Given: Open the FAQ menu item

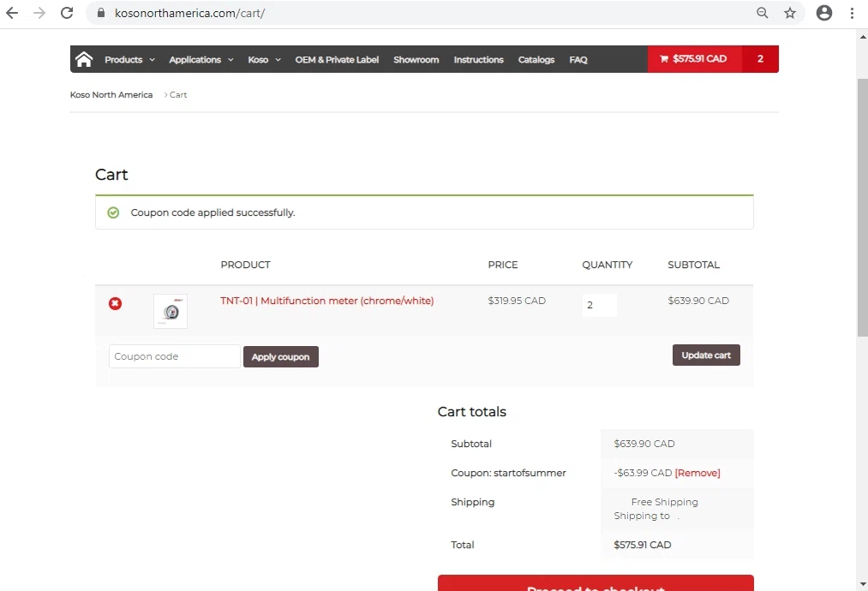Looking at the screenshot, I should 578,60.
